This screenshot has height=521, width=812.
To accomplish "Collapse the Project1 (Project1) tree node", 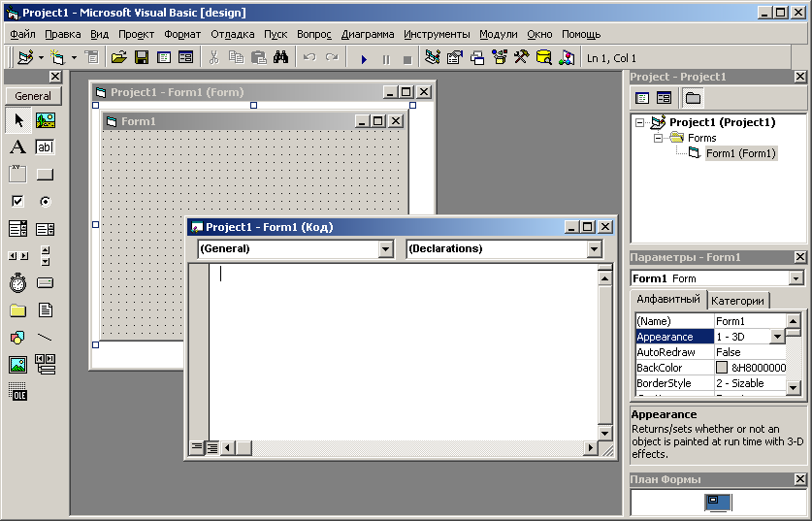I will click(640, 123).
